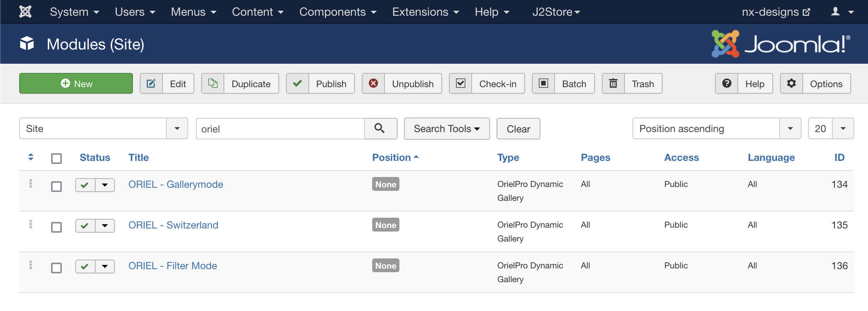This screenshot has height=311, width=868.
Task: Click the Edit pencil icon
Action: [151, 83]
